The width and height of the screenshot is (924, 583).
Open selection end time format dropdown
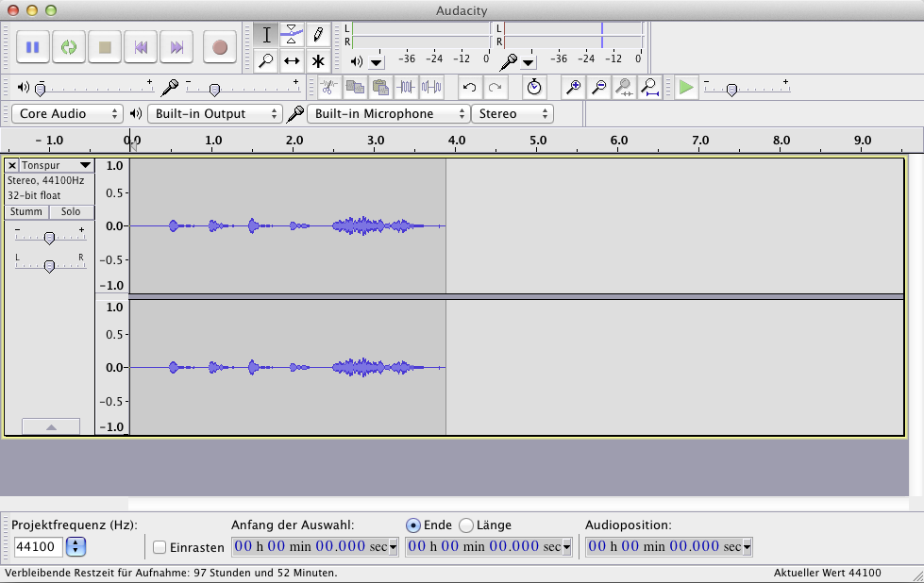click(x=567, y=547)
